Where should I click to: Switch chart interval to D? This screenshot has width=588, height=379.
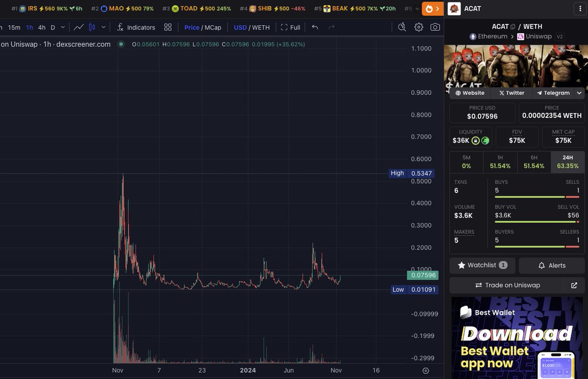point(53,27)
